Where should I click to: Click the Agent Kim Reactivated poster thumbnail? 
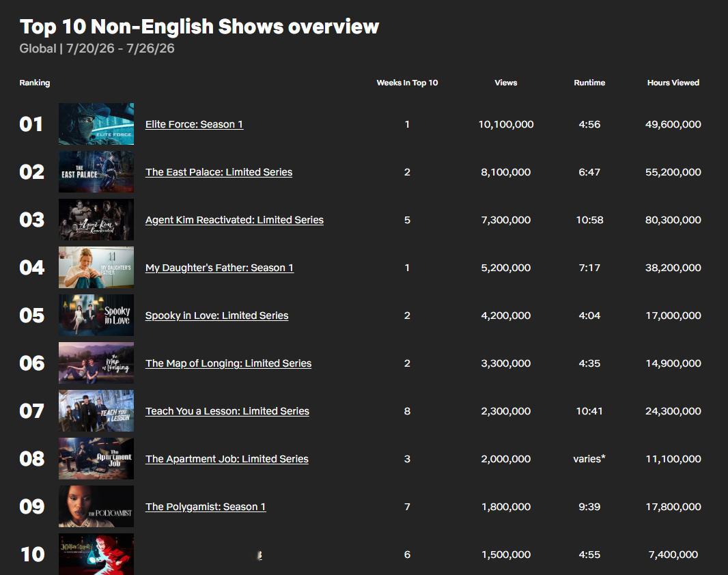click(96, 219)
